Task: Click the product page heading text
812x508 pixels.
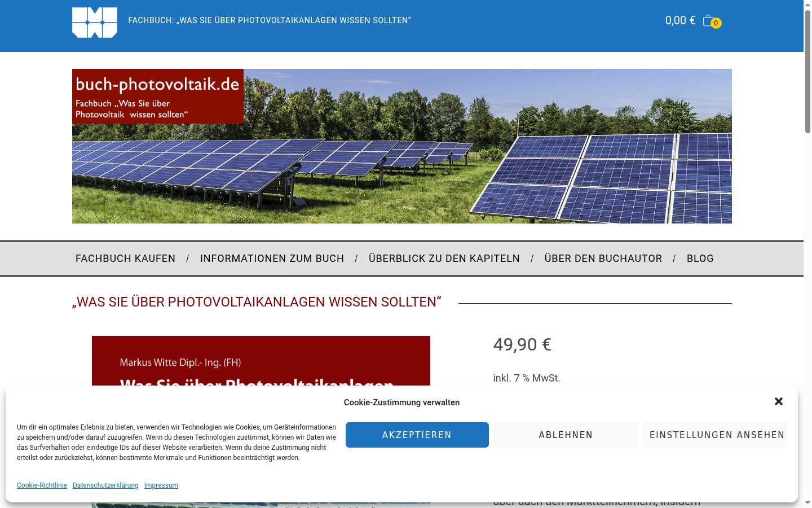Action: coord(257,302)
